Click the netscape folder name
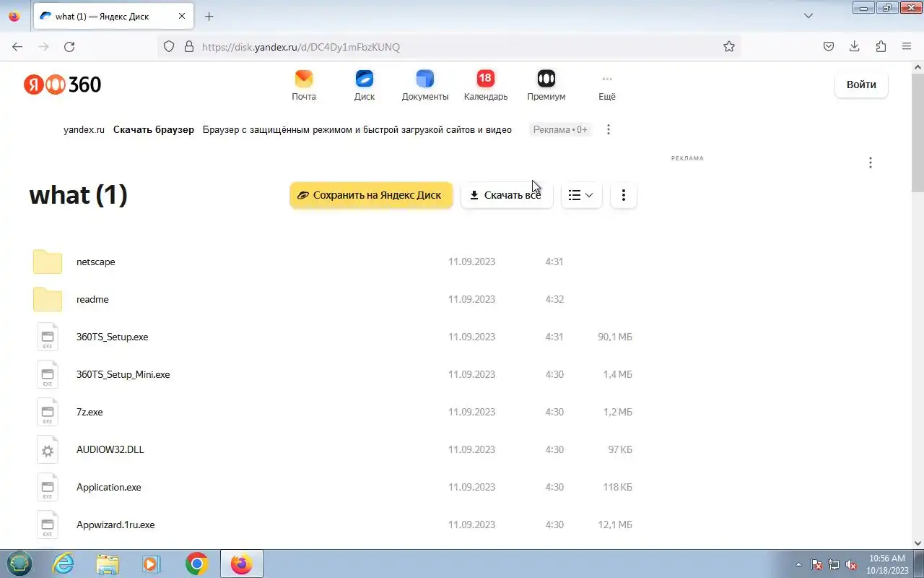This screenshot has height=578, width=924. click(x=96, y=262)
